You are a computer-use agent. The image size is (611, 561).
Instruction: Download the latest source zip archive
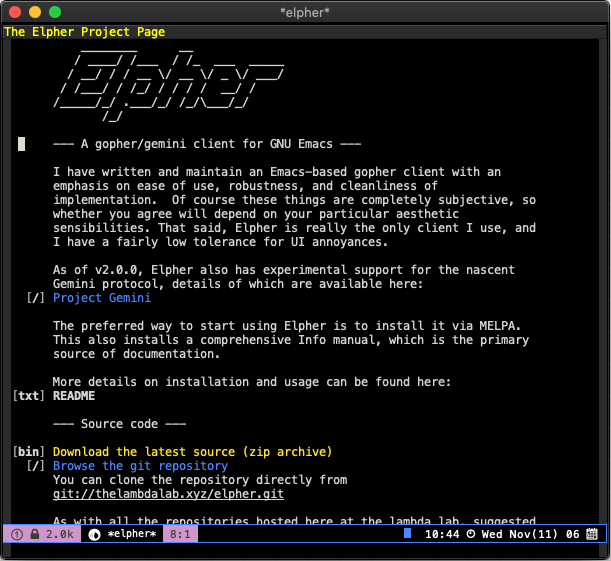coord(192,452)
